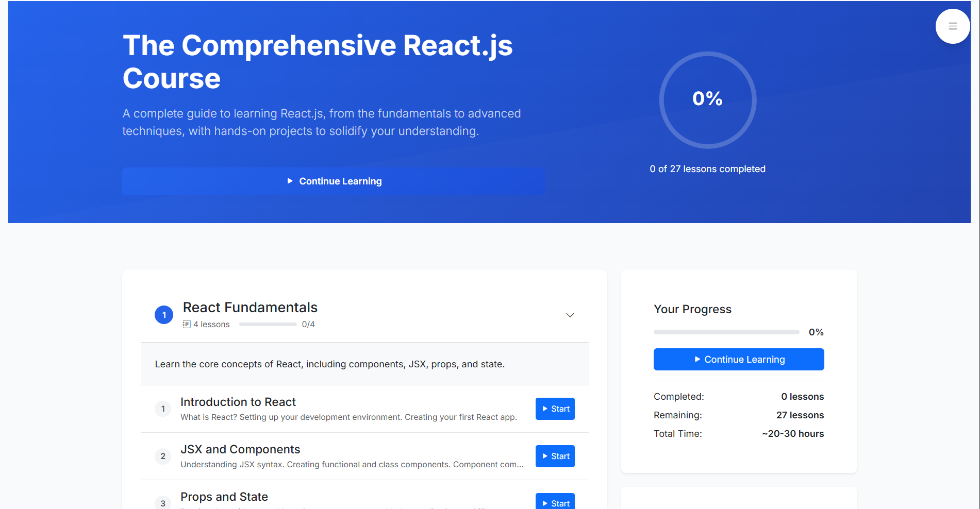Click the 'What is React?' lesson description
Viewport: 980px width, 509px height.
[348, 417]
